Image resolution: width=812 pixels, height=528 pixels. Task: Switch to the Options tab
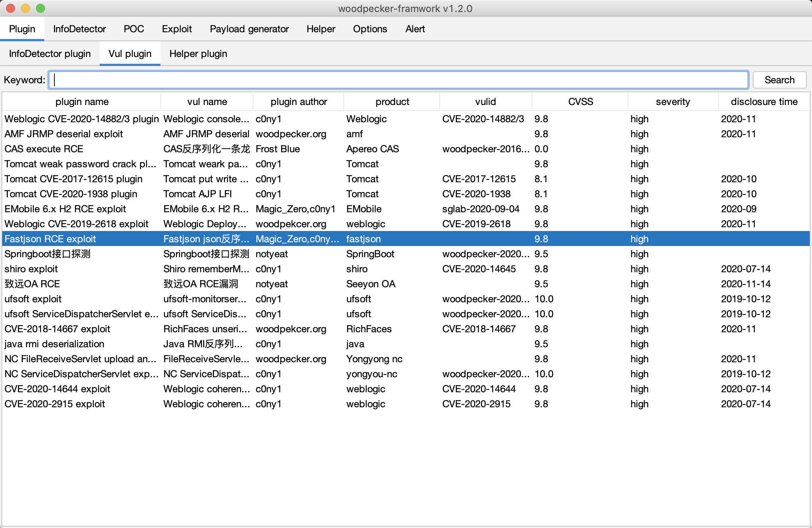point(370,29)
